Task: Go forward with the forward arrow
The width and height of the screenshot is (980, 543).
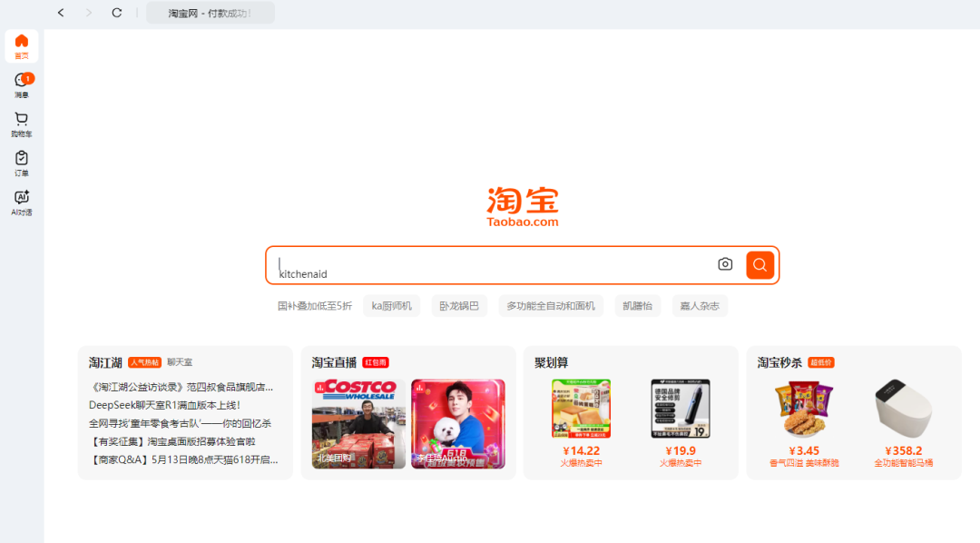Action: click(89, 13)
